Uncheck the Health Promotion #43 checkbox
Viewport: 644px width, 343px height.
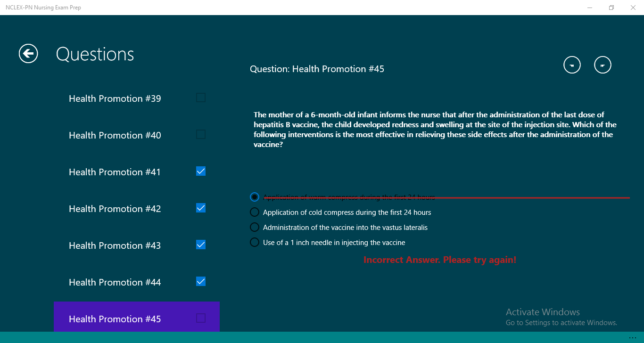click(201, 245)
